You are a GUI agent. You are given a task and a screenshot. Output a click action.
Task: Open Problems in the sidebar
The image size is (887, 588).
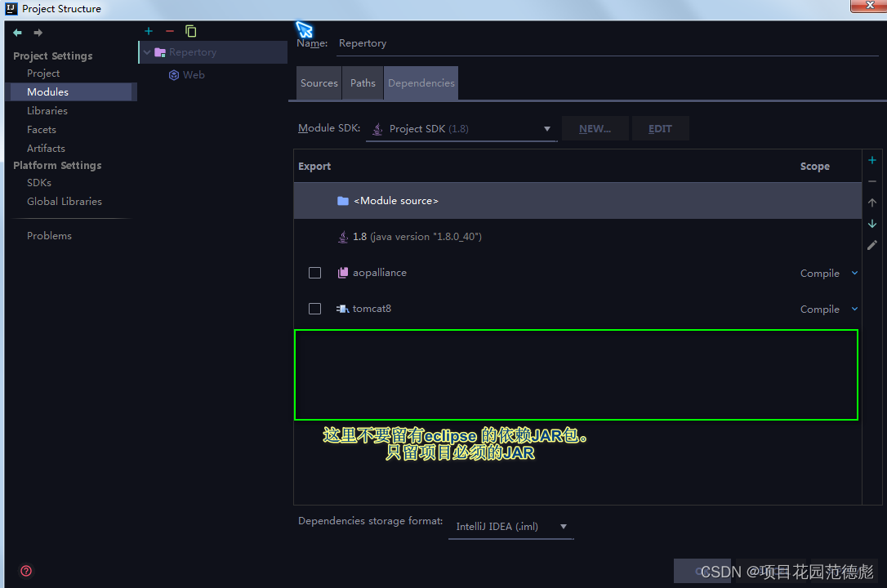point(49,236)
